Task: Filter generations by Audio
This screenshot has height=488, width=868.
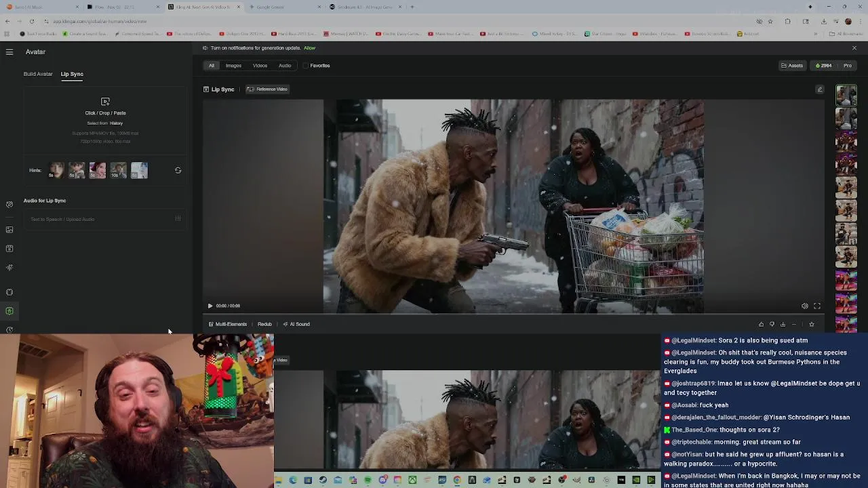Action: (x=285, y=66)
